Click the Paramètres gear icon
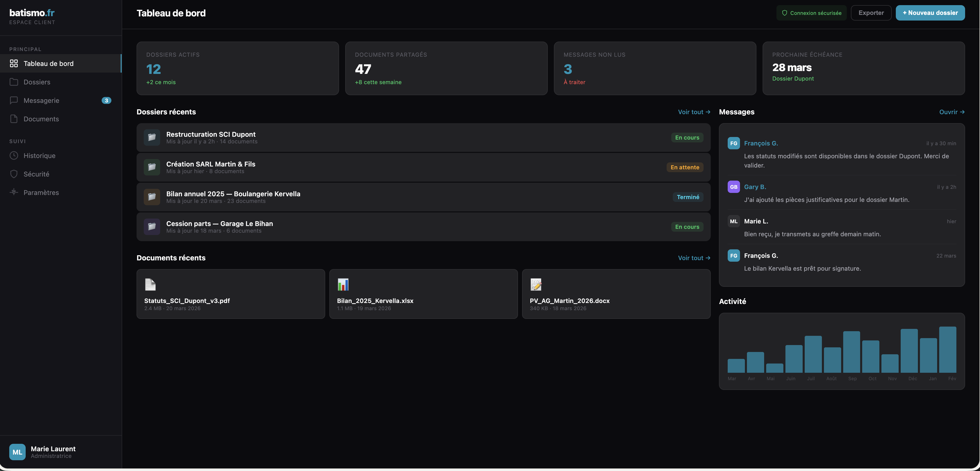This screenshot has width=980, height=471. 14,192
